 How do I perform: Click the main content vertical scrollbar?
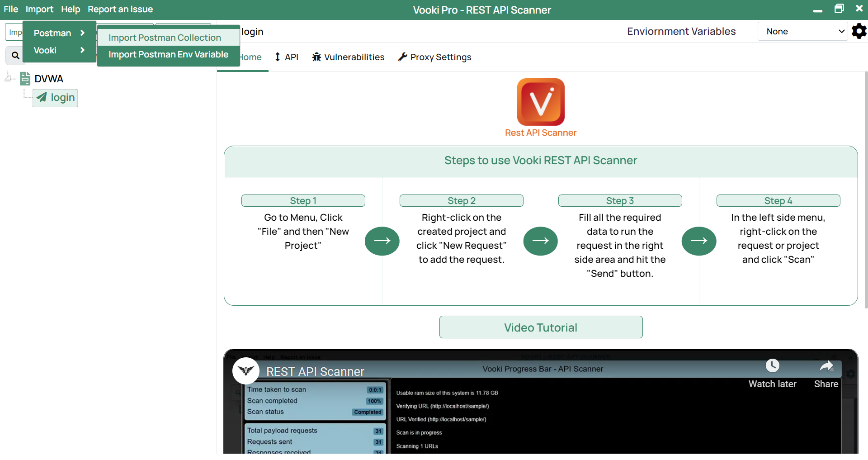865,190
